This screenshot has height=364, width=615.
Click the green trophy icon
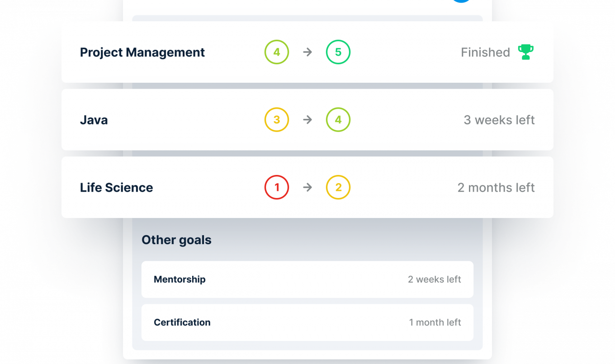tap(525, 52)
